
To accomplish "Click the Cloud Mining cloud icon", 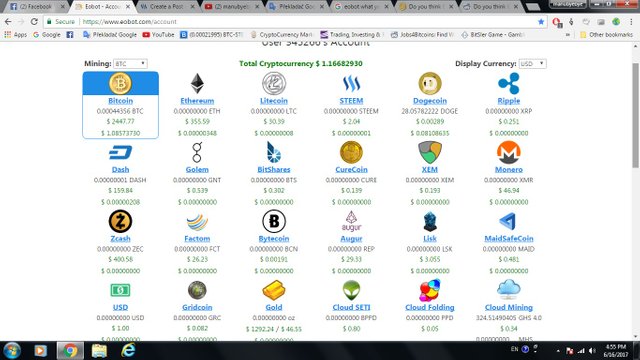I will click(509, 289).
